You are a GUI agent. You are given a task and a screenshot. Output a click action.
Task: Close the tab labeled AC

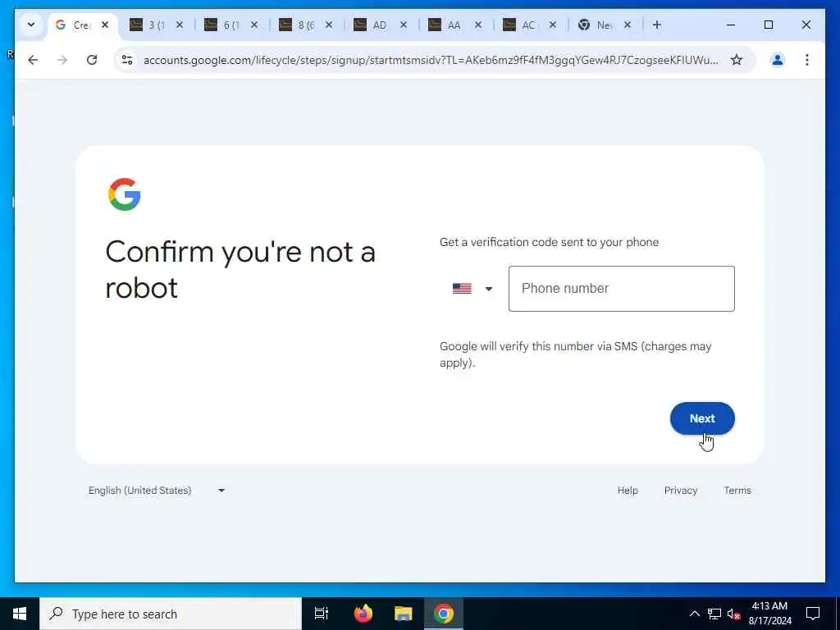[x=553, y=25]
